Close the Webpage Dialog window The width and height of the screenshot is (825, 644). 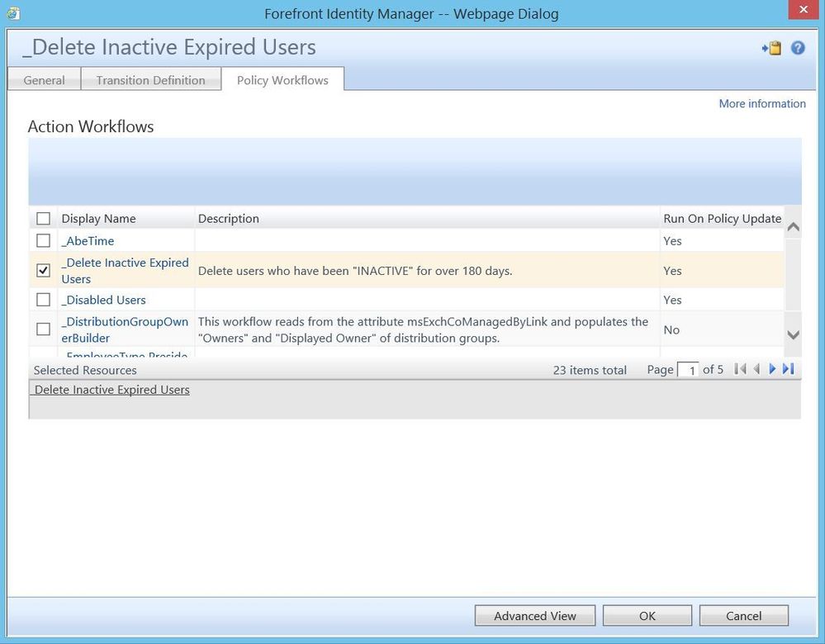click(804, 10)
